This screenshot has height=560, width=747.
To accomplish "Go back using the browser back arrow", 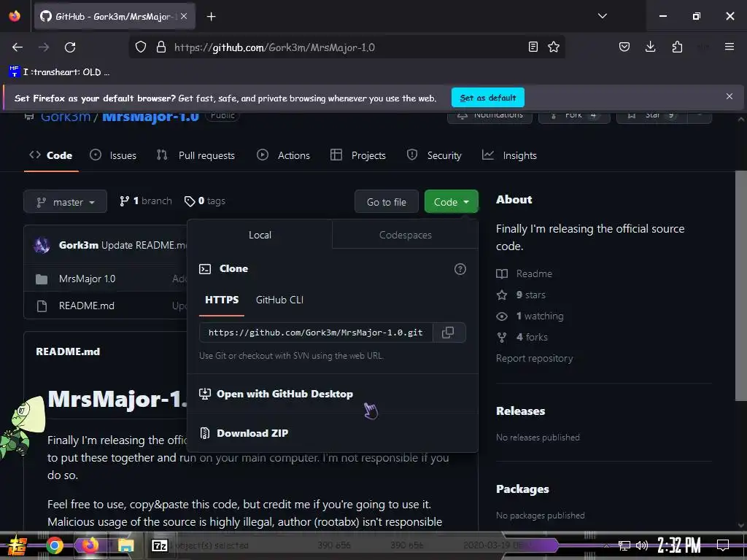I will 18,47.
